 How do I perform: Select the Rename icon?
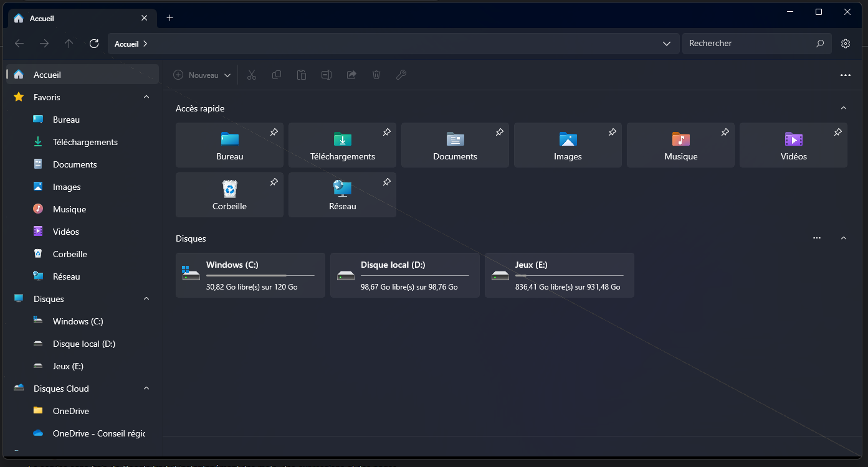326,75
